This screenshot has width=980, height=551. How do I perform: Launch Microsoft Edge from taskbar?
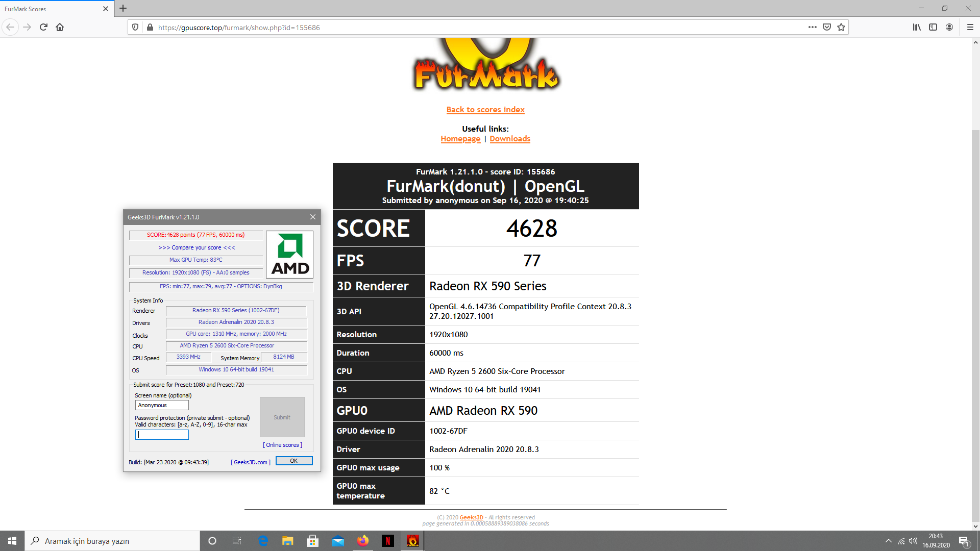pyautogui.click(x=263, y=541)
